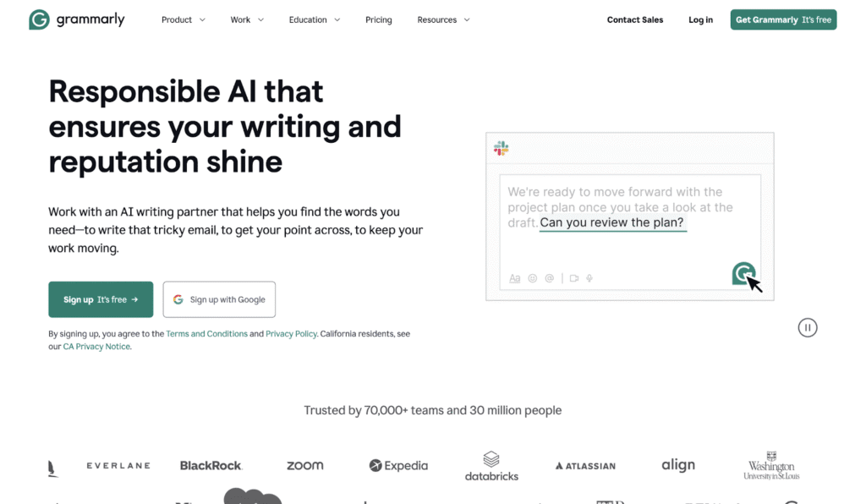This screenshot has width=866, height=504.
Task: Choose Sign up with Google
Action: [x=219, y=299]
